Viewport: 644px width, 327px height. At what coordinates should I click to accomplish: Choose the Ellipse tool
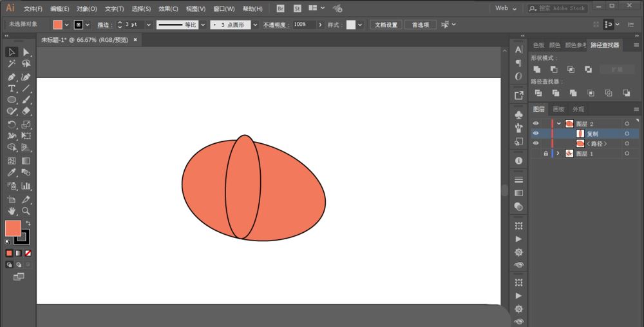[x=12, y=100]
